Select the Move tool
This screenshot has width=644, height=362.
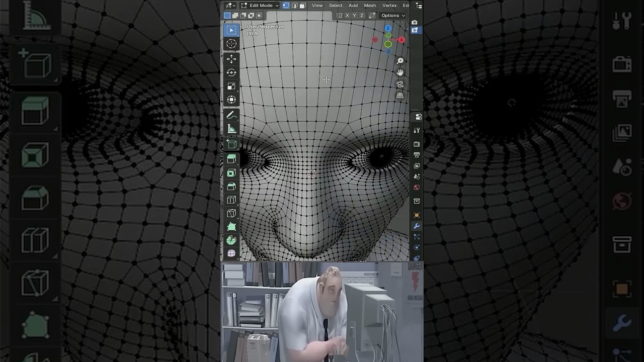pyautogui.click(x=231, y=59)
